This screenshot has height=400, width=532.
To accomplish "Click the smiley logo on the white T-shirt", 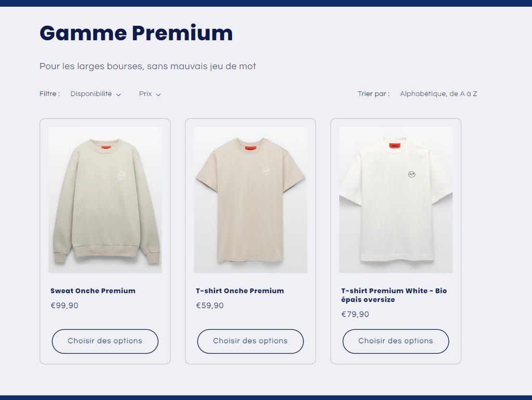I will coord(411,174).
